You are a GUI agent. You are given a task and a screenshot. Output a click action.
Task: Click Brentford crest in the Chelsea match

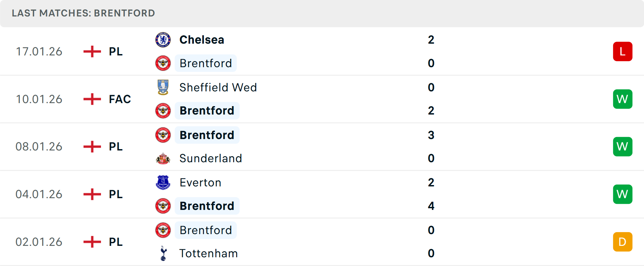163,63
